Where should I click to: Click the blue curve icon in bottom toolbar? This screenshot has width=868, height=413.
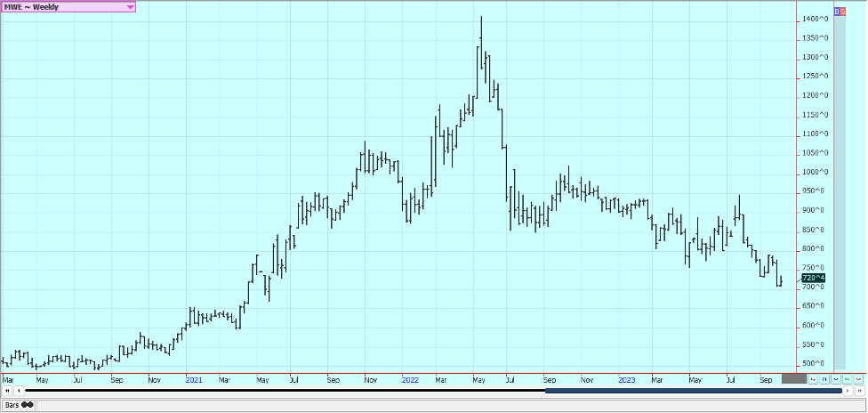pyautogui.click(x=836, y=379)
